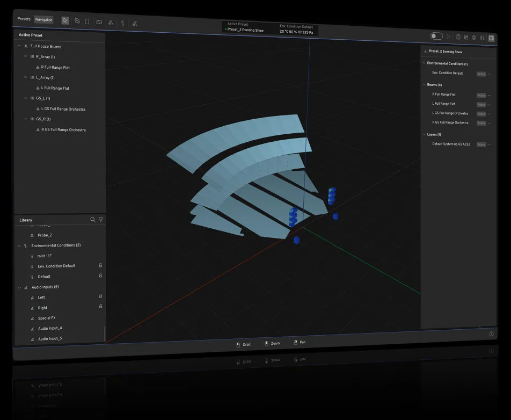Select the arrow pointer tool in toolbar
This screenshot has height=420, width=511.
click(x=65, y=21)
